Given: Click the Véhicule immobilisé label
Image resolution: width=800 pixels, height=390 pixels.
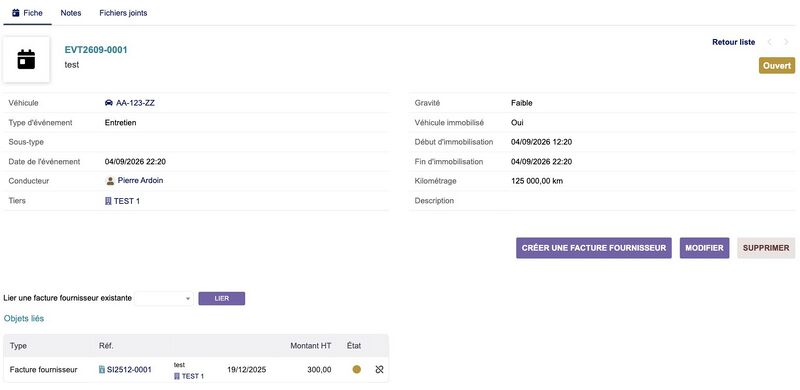Looking at the screenshot, I should pyautogui.click(x=449, y=123).
